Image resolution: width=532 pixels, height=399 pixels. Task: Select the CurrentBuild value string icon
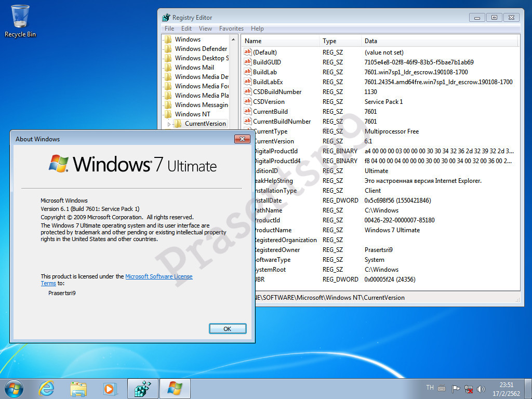248,111
